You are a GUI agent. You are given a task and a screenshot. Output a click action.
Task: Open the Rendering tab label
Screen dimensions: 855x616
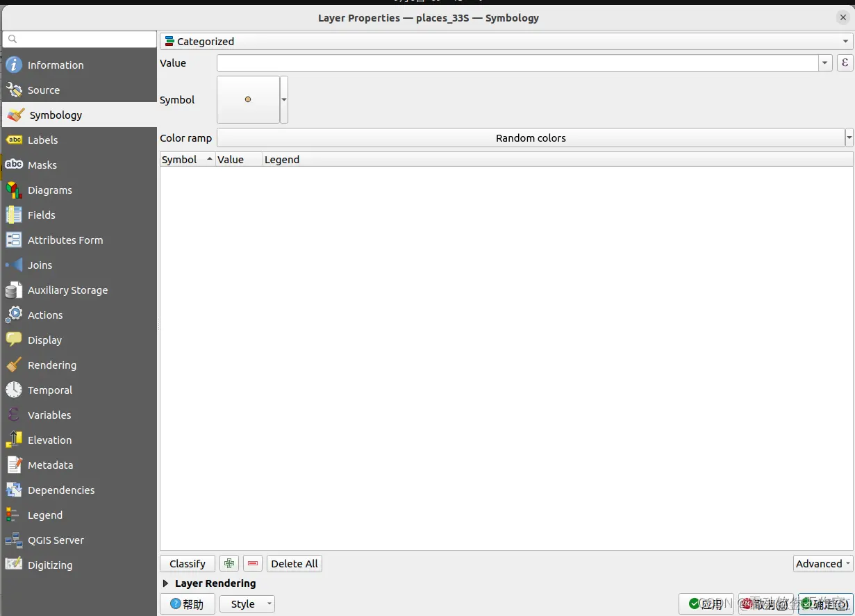click(x=52, y=365)
